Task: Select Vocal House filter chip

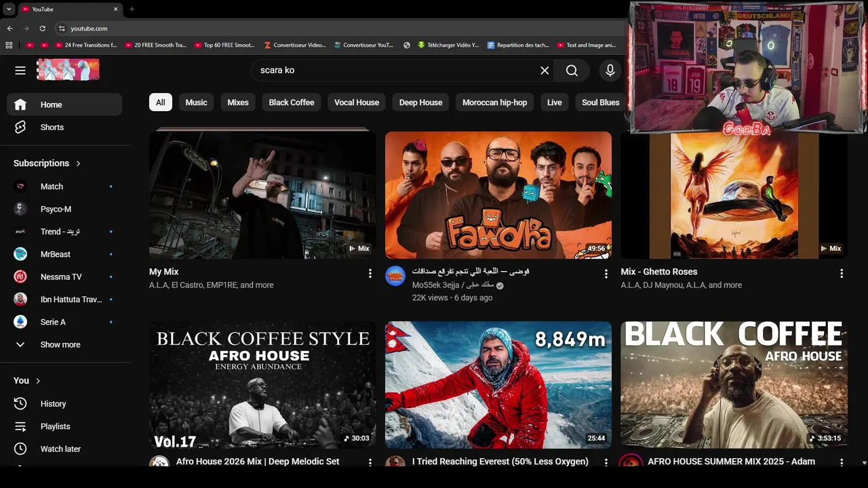Action: coord(357,102)
